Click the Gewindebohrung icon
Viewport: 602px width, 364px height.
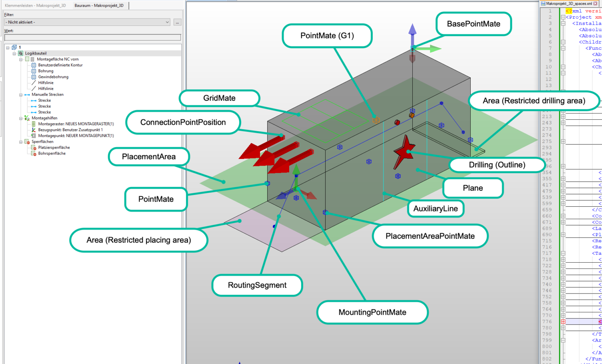pos(33,77)
